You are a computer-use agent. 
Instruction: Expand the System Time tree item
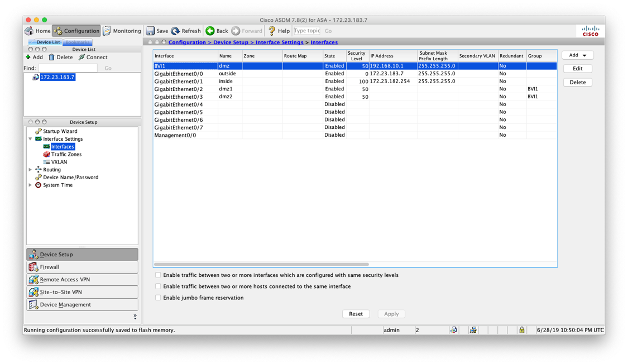30,185
